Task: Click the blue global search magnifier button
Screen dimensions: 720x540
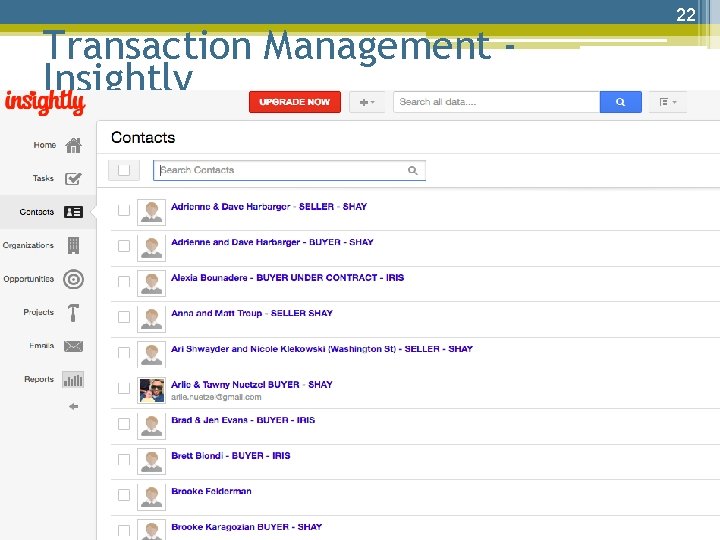Action: tap(620, 102)
